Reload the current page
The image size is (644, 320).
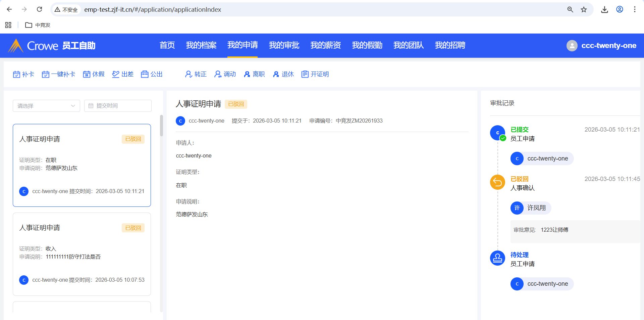click(40, 9)
